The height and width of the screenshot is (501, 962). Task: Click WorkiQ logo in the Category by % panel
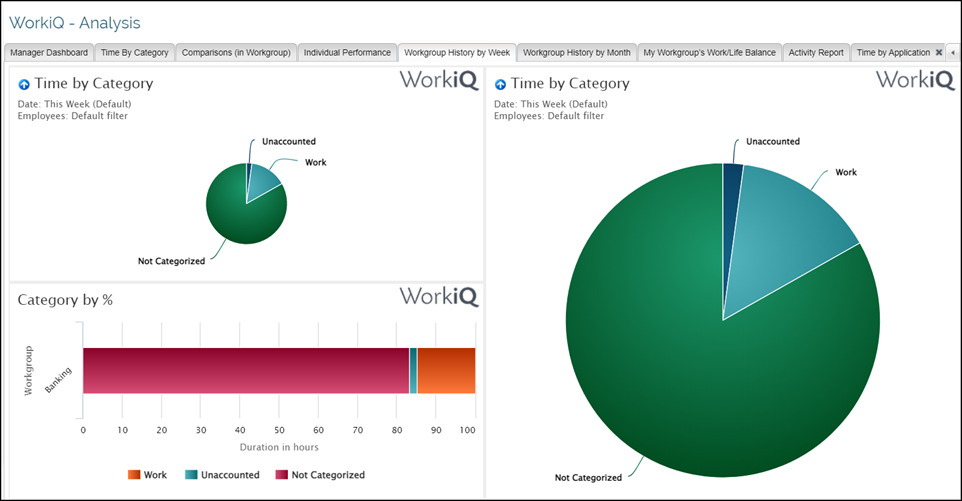[439, 297]
